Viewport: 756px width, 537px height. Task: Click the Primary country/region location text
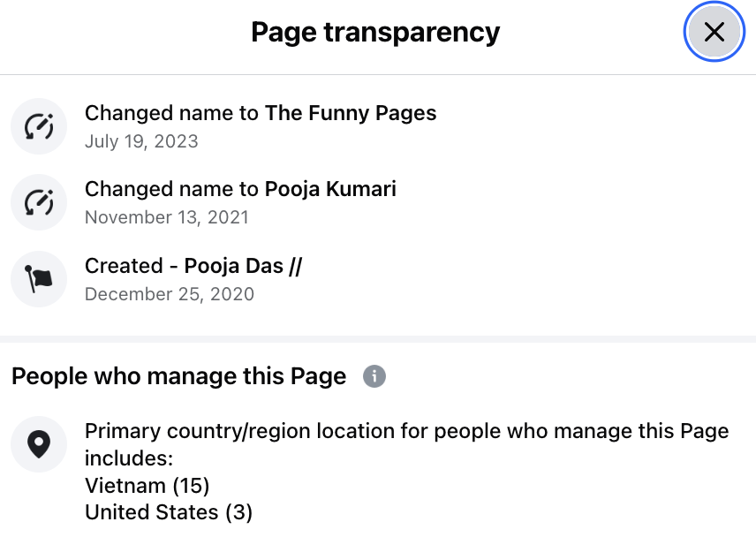coord(406,432)
